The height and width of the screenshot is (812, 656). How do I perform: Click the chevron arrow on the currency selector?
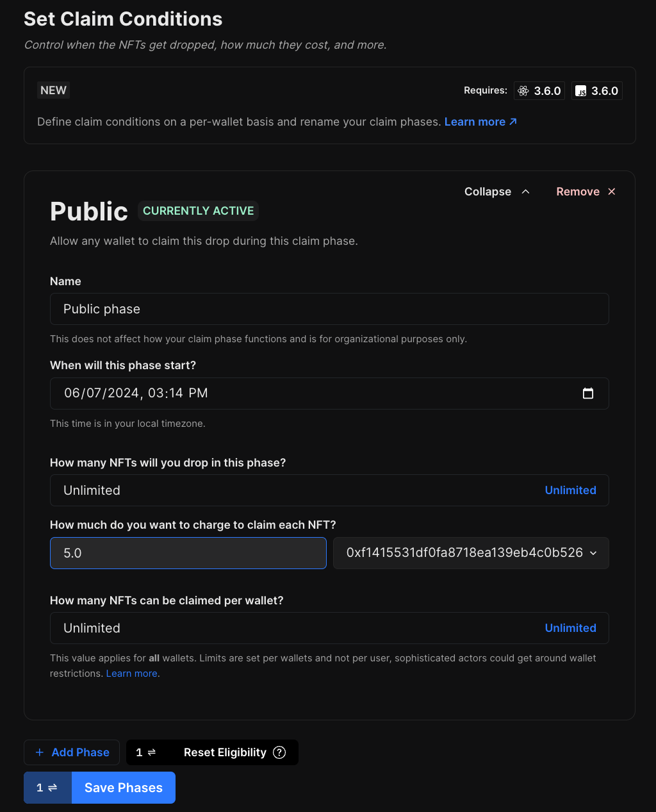593,553
